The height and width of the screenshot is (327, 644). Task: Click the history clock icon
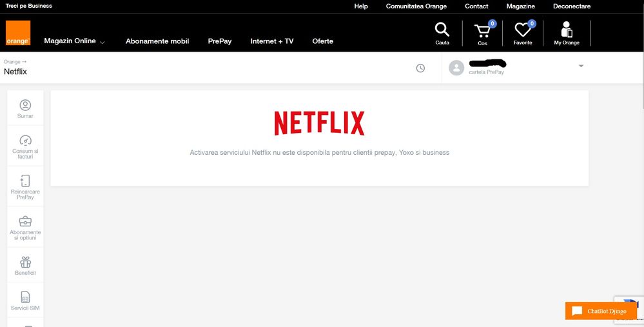point(420,68)
